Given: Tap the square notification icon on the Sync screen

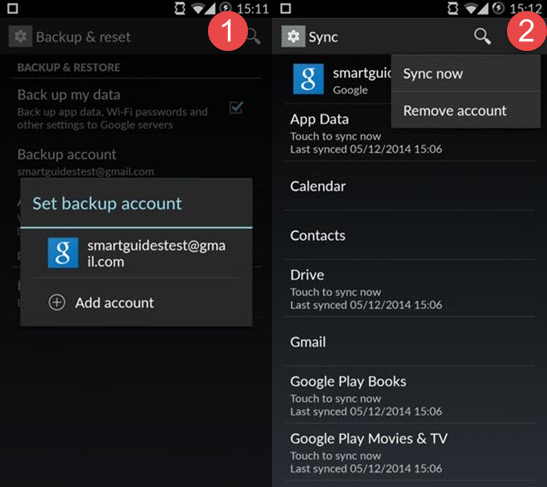Looking at the screenshot, I should click(285, 8).
